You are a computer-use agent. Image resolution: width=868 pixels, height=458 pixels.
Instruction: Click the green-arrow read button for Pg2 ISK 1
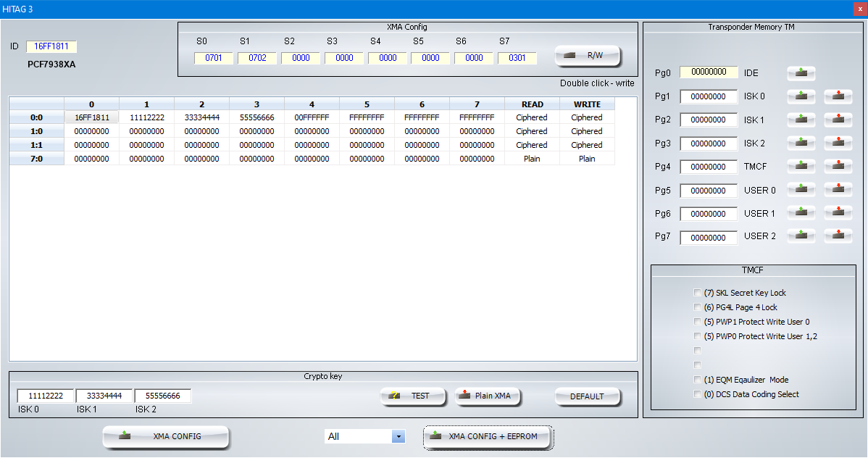pyautogui.click(x=801, y=119)
